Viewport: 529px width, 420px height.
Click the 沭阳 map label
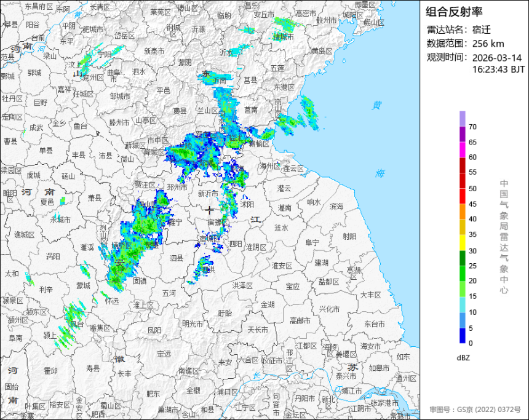[247, 204]
